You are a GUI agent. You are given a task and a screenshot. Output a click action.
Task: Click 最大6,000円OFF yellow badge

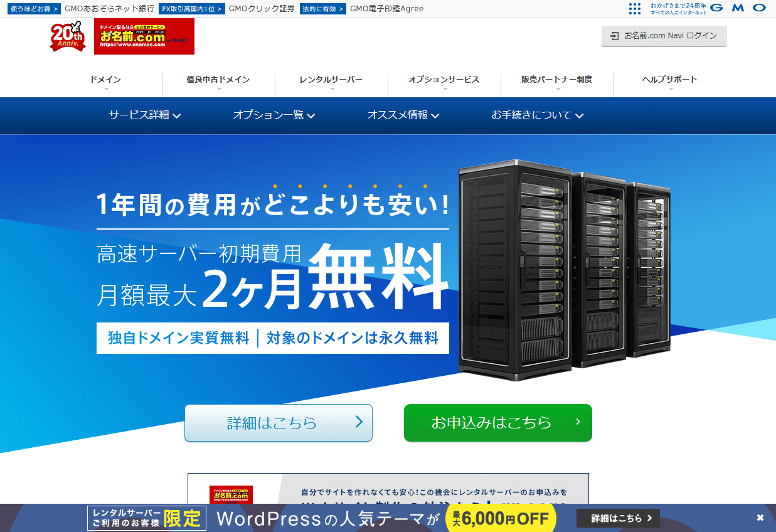[501, 518]
